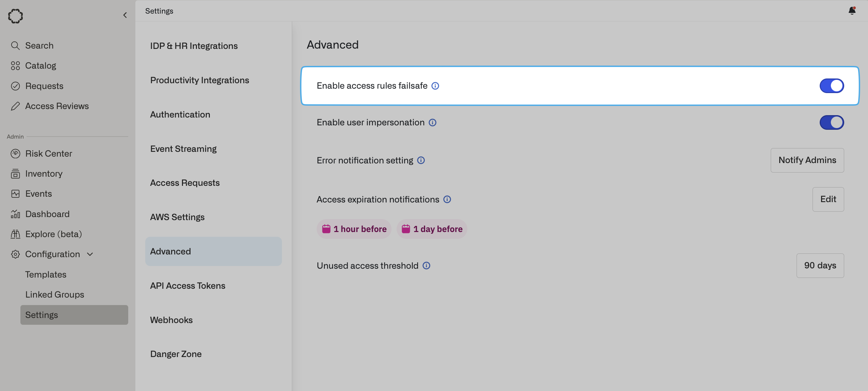The image size is (868, 391).
Task: Open Inventory via its sidebar icon
Action: (x=15, y=174)
